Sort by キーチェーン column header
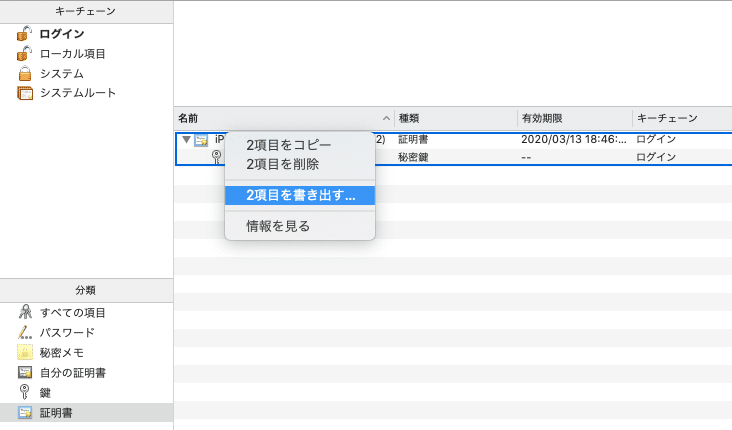 tap(682, 119)
